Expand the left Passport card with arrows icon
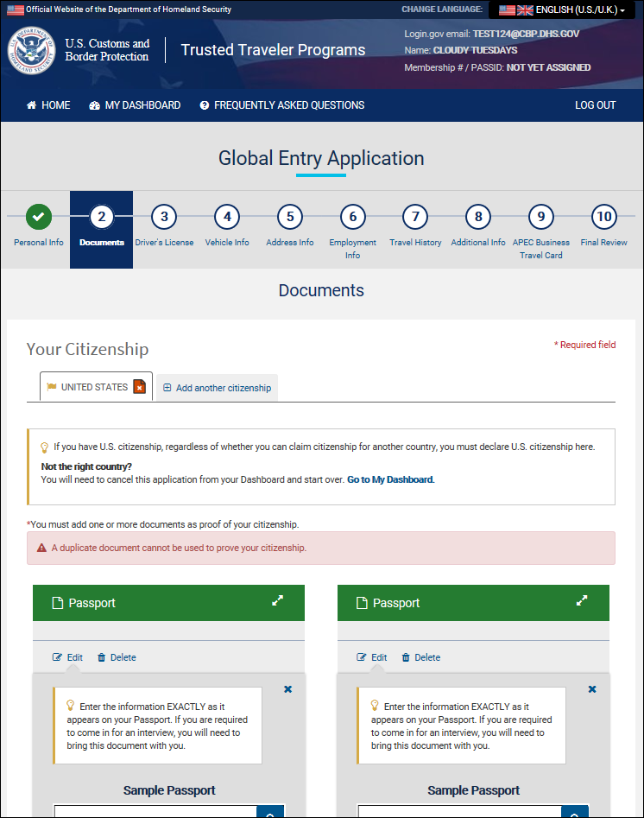Image resolution: width=644 pixels, height=818 pixels. pos(278,601)
